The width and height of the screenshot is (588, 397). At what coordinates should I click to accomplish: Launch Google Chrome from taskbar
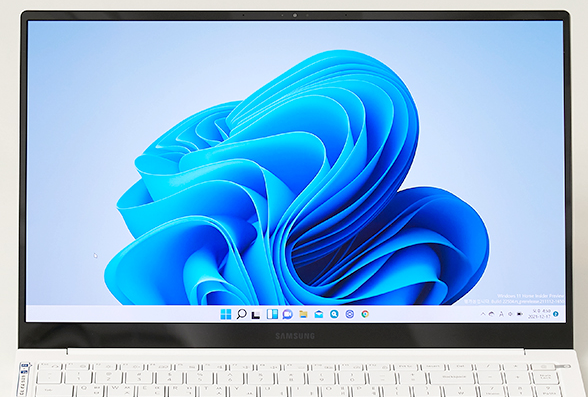coord(365,314)
